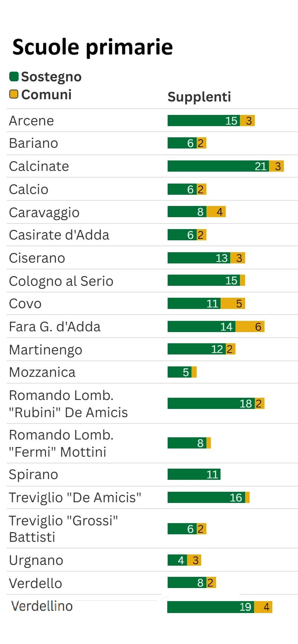Viewport: 298px width, 644px height.
Task: Click Verdello's yellow segment showing 2
Action: (211, 582)
